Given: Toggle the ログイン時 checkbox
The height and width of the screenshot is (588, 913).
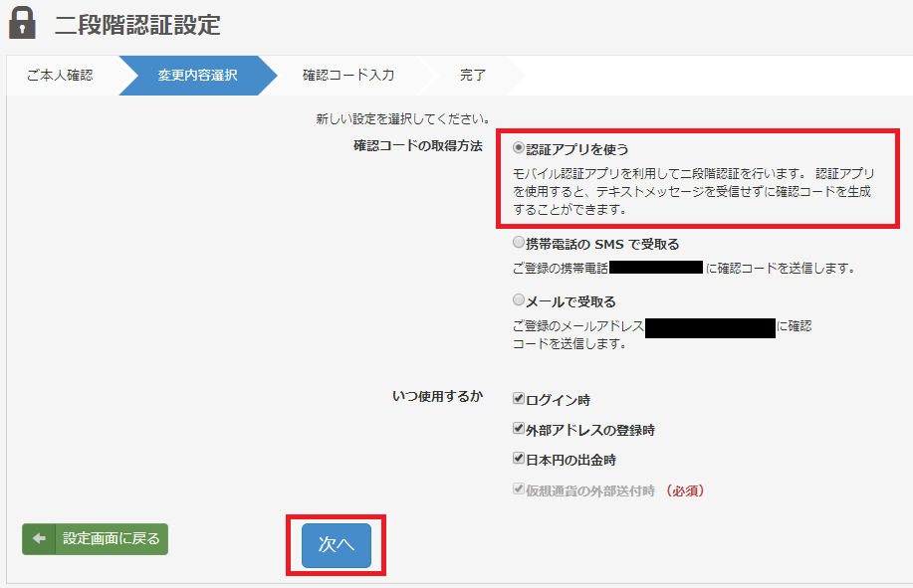Looking at the screenshot, I should coord(518,398).
